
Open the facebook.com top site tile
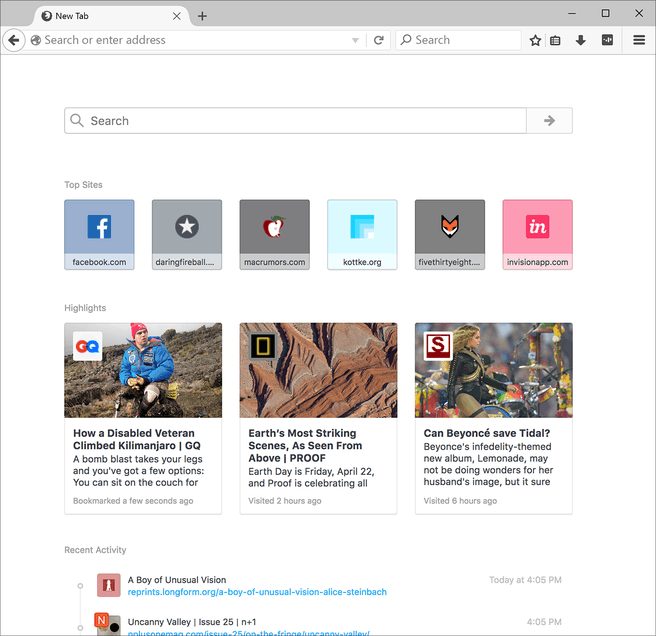(99, 235)
